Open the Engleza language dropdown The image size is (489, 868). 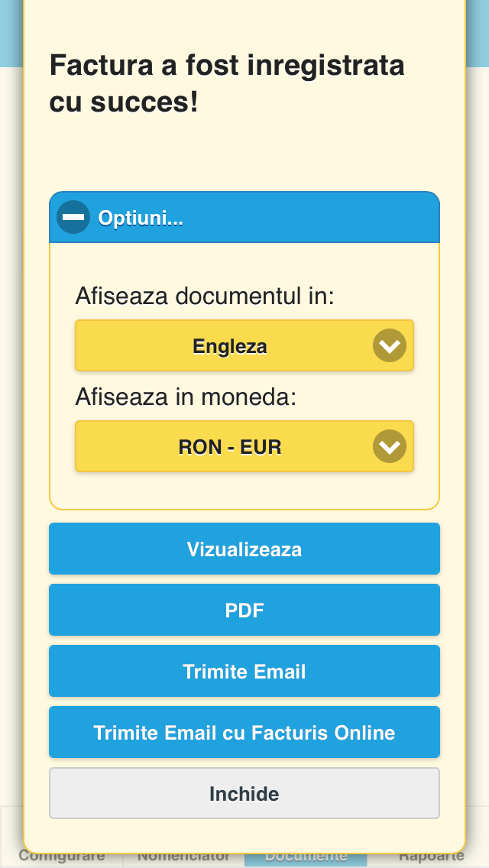coord(244,345)
